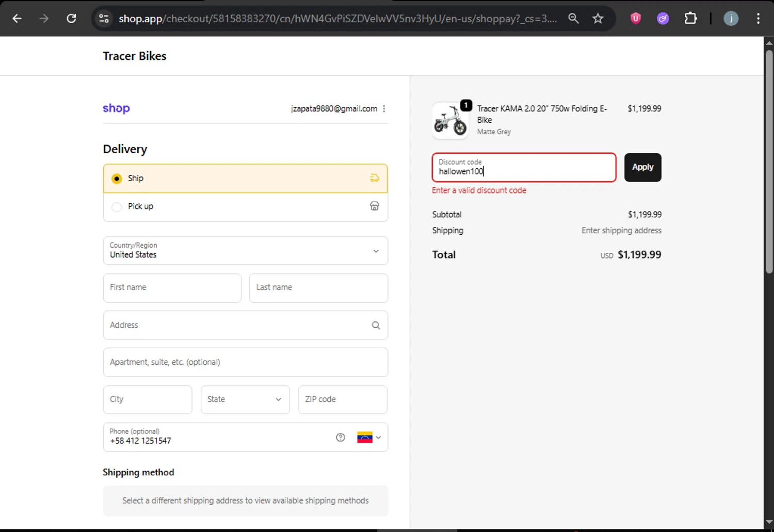Screen dimensions: 774x532
Task: Click the Apply discount button
Action: (642, 167)
